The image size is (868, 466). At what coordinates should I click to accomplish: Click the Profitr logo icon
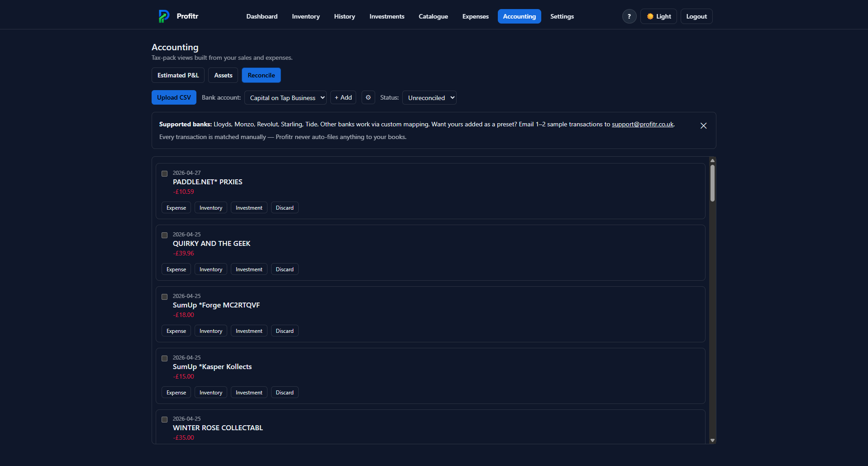[x=164, y=16]
